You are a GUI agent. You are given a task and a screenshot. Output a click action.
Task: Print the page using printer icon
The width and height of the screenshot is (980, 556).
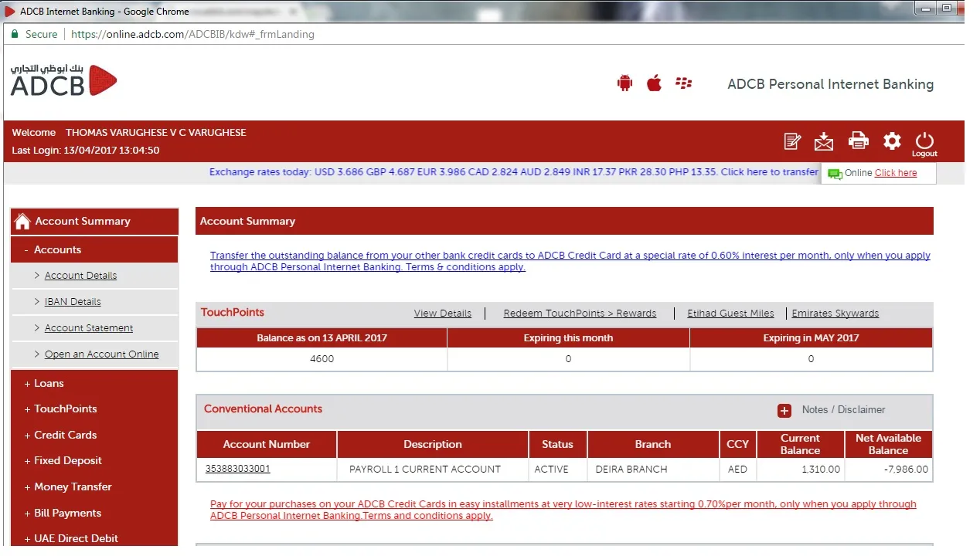858,141
